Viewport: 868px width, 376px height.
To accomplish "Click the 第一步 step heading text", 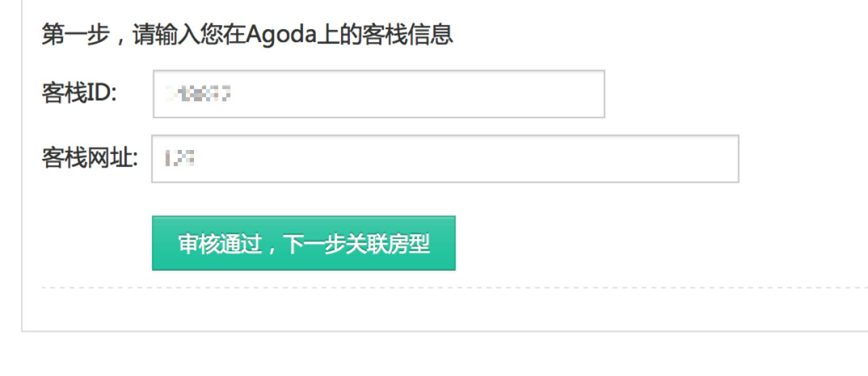I will (x=75, y=35).
